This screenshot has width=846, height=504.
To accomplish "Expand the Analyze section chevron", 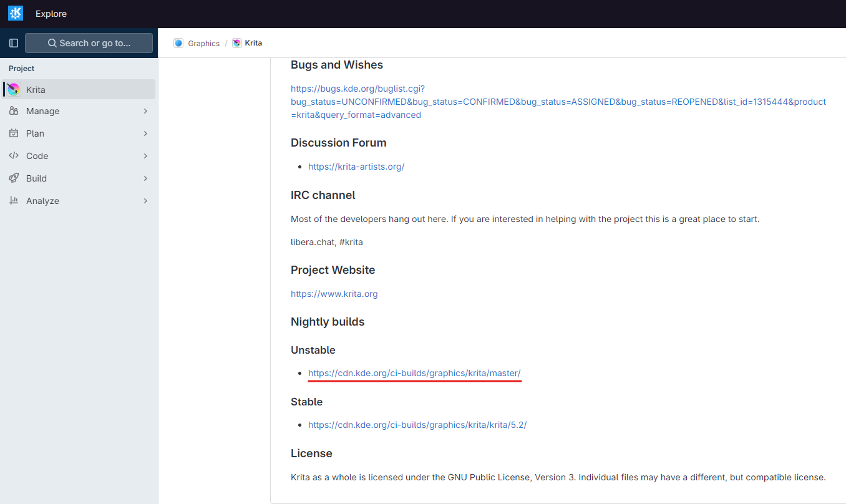I will click(145, 201).
